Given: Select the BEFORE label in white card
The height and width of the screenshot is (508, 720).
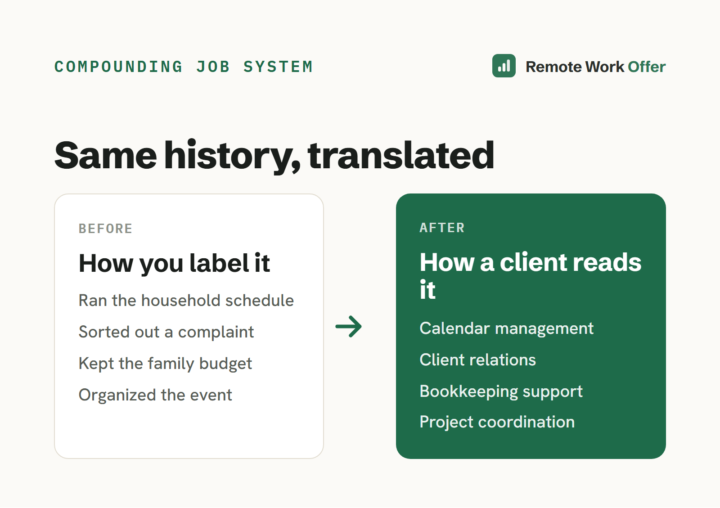Looking at the screenshot, I should click(x=106, y=228).
